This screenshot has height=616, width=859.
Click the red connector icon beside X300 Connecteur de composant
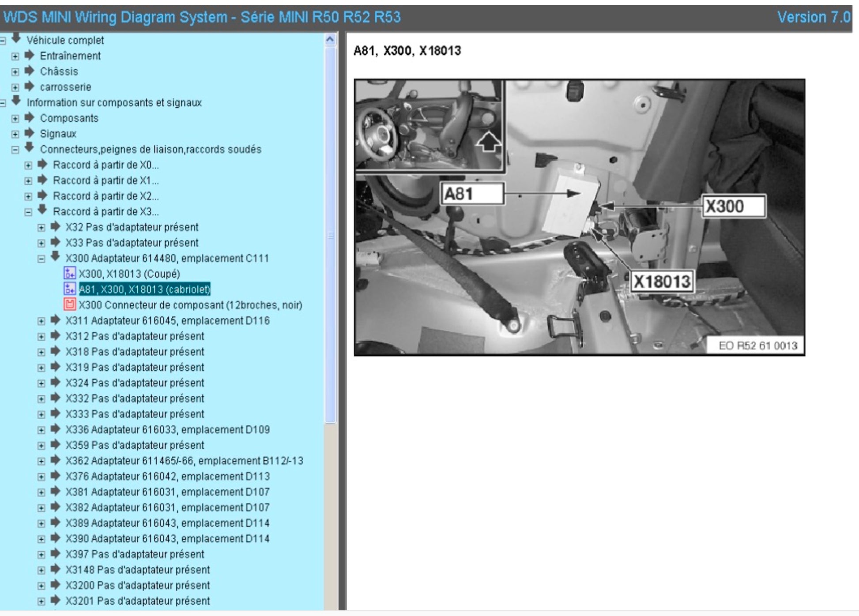tap(69, 304)
